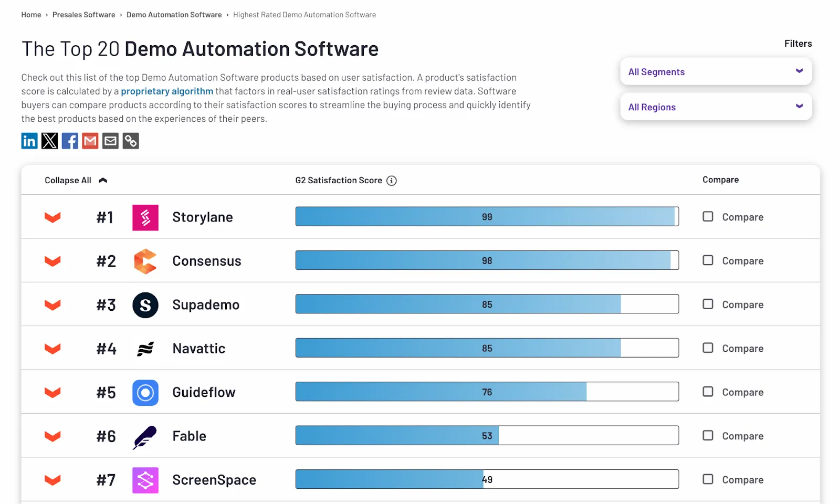Click the Compare column header

tap(720, 180)
